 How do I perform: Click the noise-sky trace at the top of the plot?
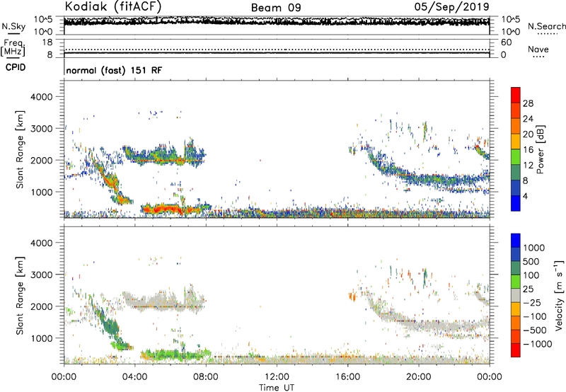(277, 21)
